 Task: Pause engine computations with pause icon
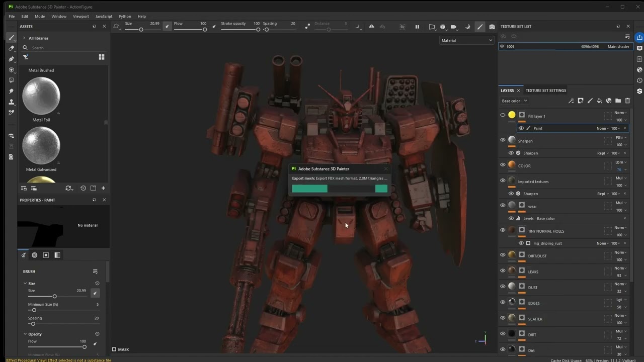[417, 27]
